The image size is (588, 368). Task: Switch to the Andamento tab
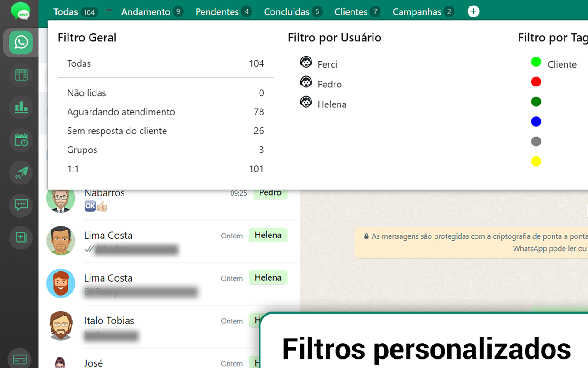pyautogui.click(x=152, y=12)
